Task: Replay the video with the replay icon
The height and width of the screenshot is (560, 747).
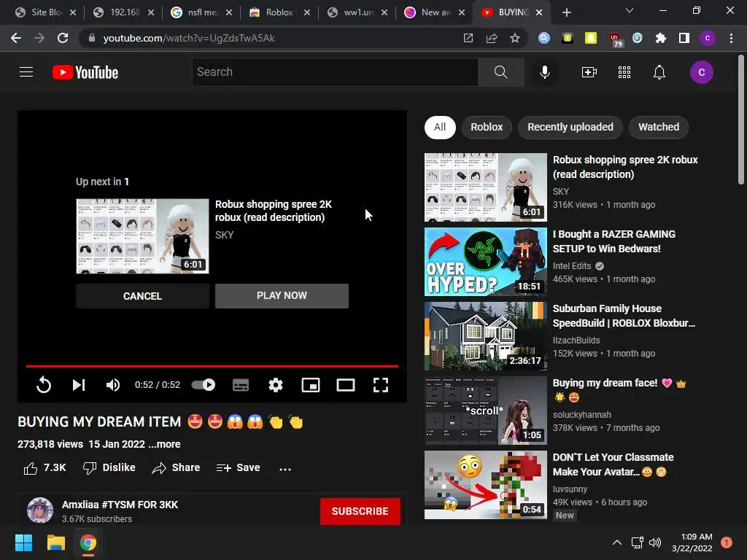Action: click(44, 385)
